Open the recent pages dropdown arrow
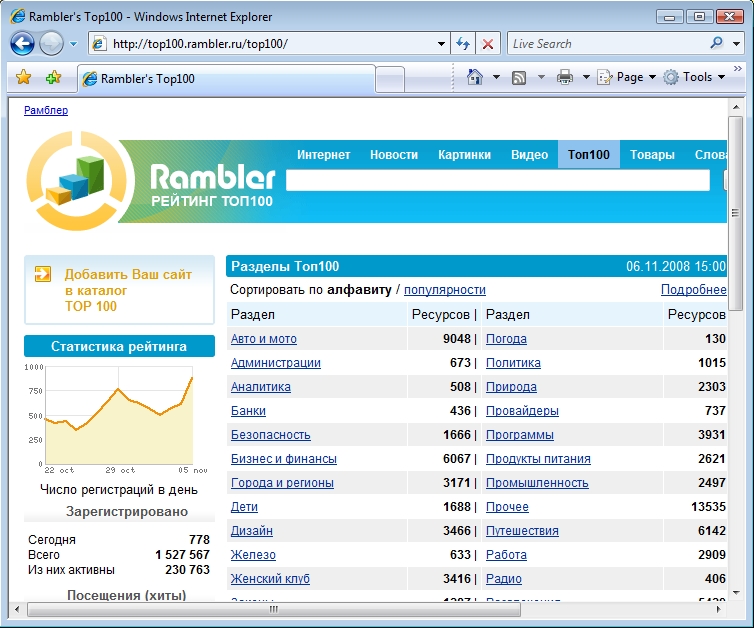754x628 pixels. (74, 44)
